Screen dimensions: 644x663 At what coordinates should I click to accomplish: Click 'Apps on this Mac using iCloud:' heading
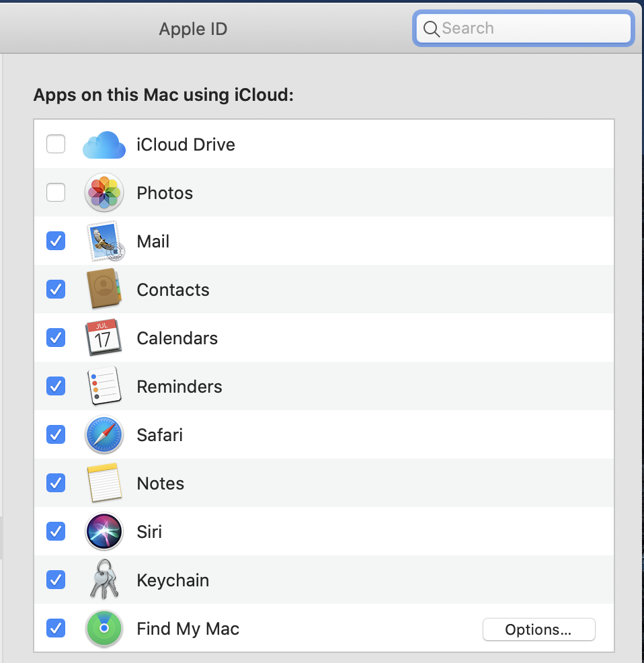(163, 95)
